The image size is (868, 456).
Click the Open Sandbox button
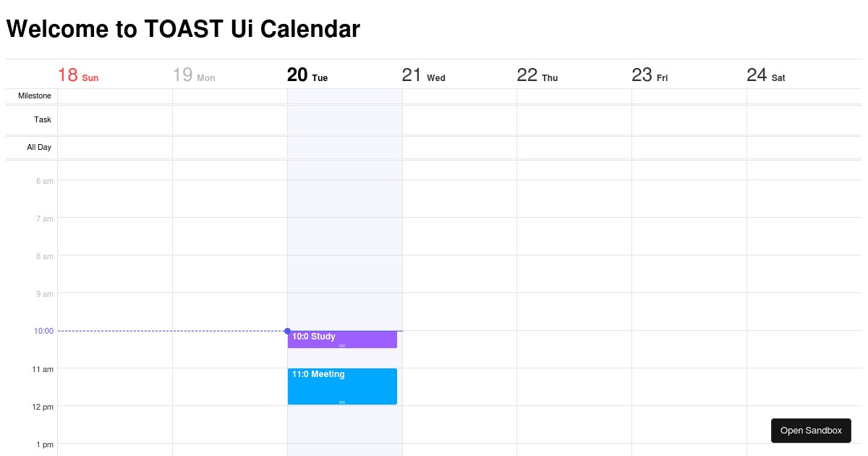[x=811, y=430]
